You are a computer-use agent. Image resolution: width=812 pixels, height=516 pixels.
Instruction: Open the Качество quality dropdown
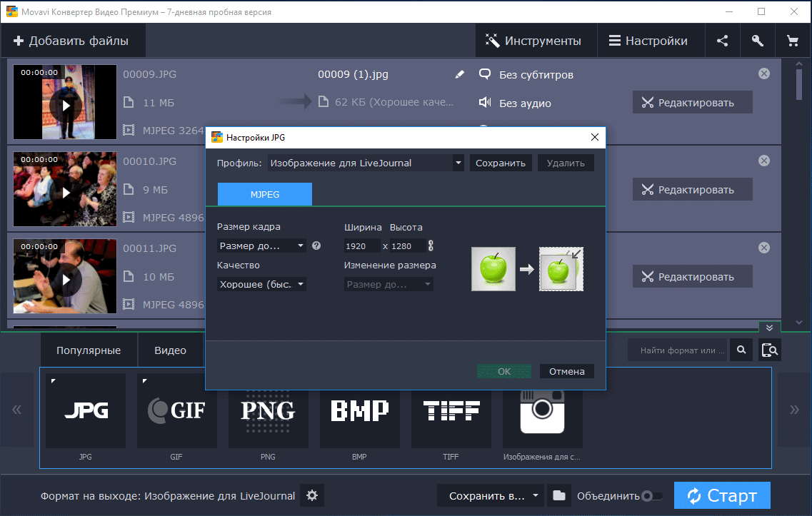pyautogui.click(x=261, y=284)
